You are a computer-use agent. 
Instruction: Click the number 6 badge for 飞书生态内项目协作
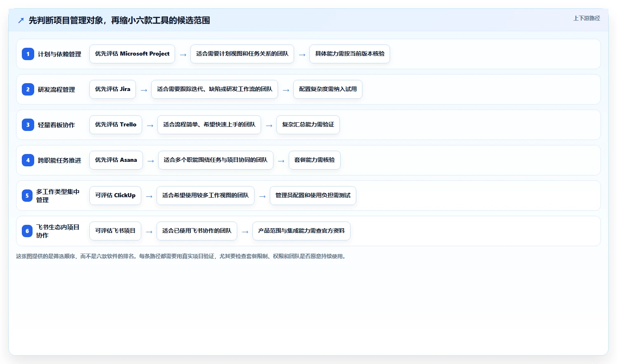27,231
